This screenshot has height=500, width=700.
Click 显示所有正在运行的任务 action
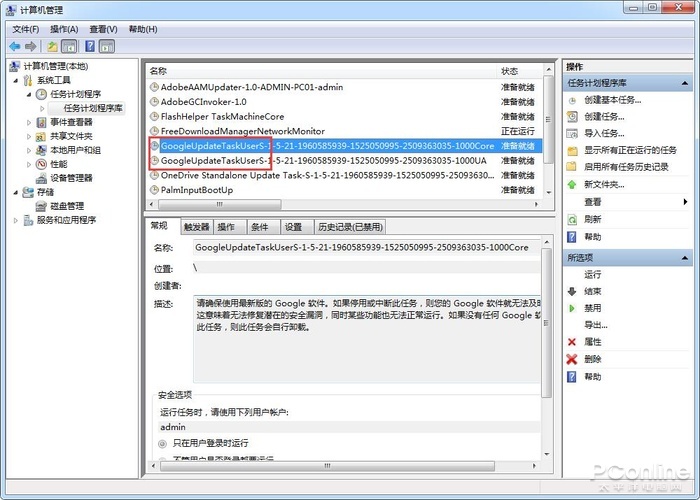(630, 150)
